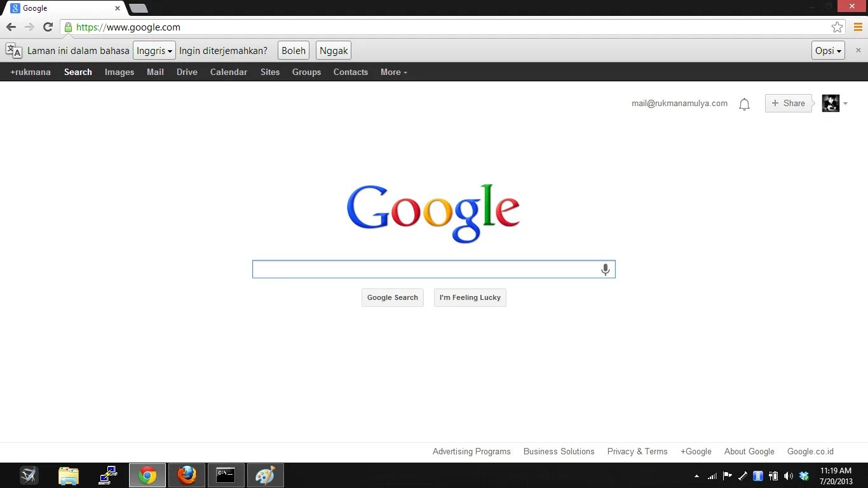
Task: Click the Google Search button
Action: [x=393, y=297]
